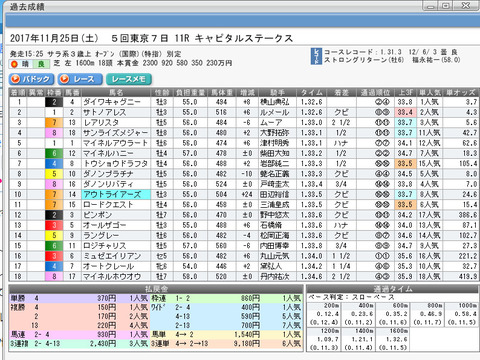Click the 単人気 column header

click(x=430, y=92)
